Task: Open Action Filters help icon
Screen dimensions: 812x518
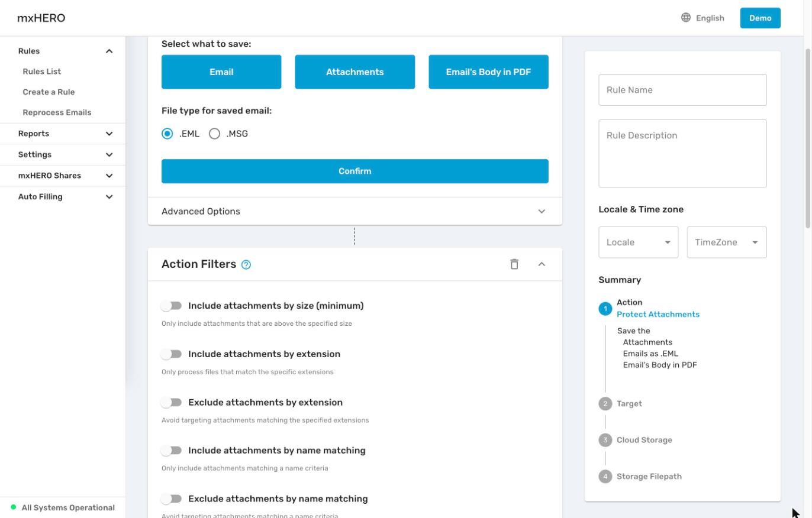Action: point(246,265)
